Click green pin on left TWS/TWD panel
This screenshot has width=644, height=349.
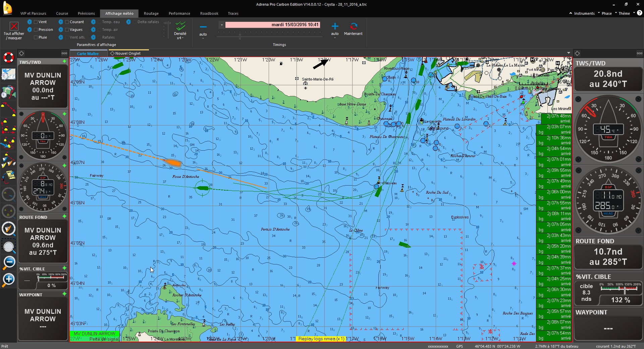coord(64,61)
